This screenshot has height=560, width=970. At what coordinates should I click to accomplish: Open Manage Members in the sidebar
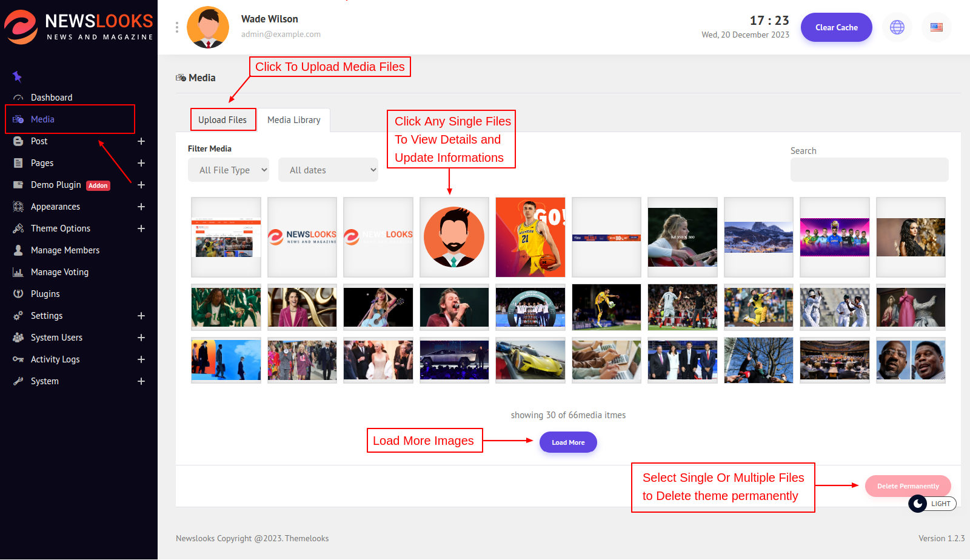(x=65, y=250)
